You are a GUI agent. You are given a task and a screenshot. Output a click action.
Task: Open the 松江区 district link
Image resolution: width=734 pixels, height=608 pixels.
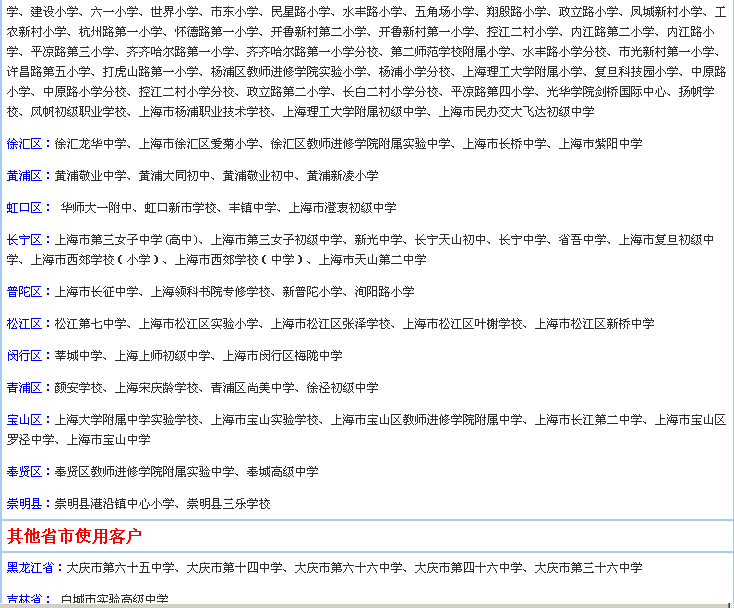[24, 323]
